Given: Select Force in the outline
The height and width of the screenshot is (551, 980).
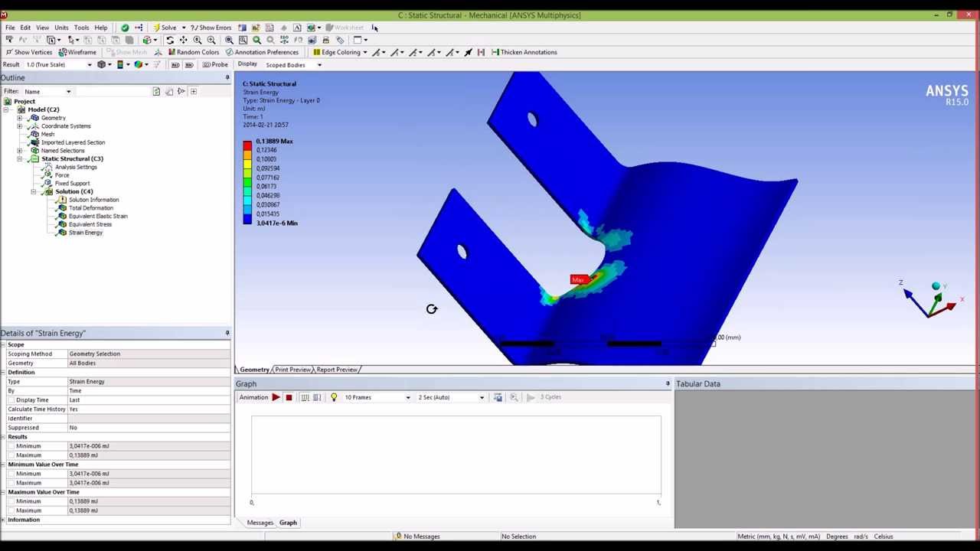Looking at the screenshot, I should click(62, 175).
